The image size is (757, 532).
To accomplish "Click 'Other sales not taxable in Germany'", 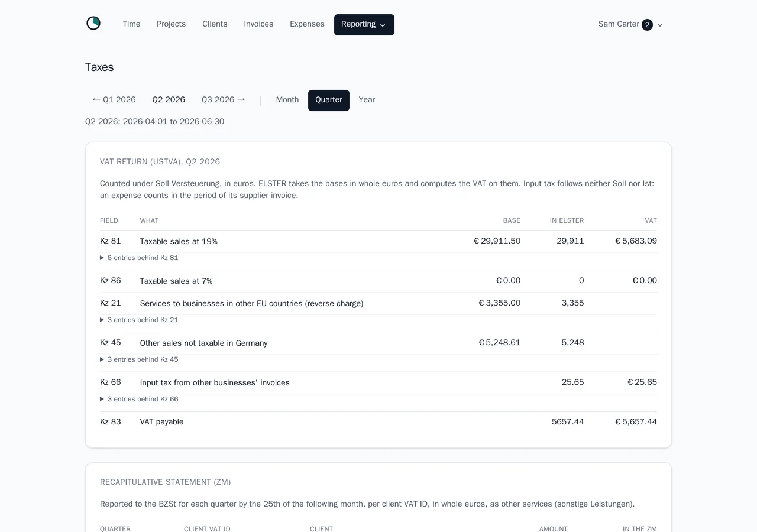I will 204,343.
